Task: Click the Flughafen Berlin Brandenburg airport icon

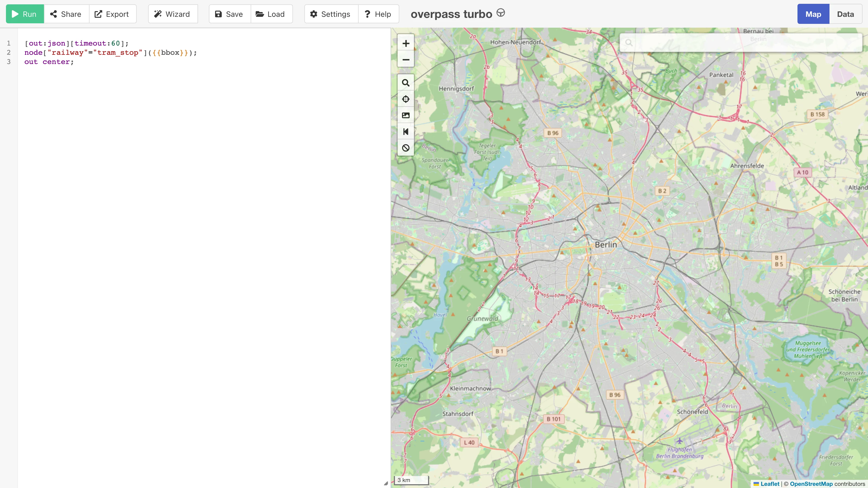Action: click(679, 441)
